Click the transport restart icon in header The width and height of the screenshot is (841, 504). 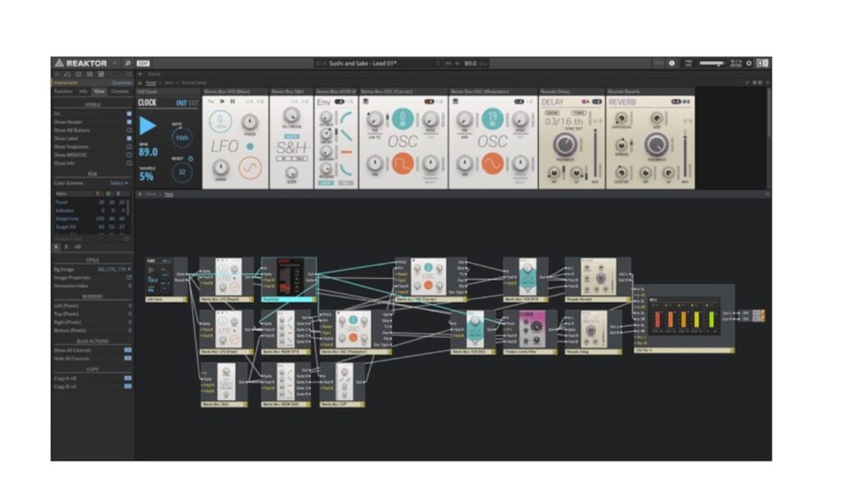click(x=448, y=63)
